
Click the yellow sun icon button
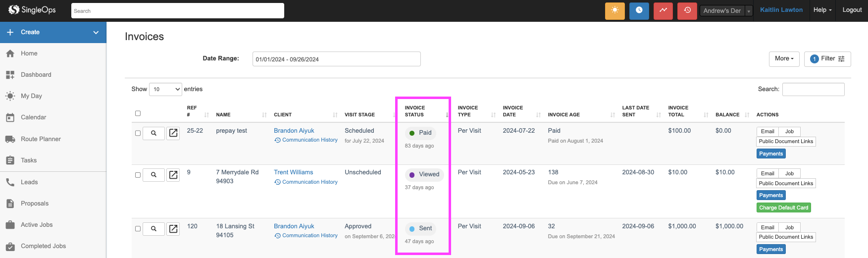[x=614, y=10]
